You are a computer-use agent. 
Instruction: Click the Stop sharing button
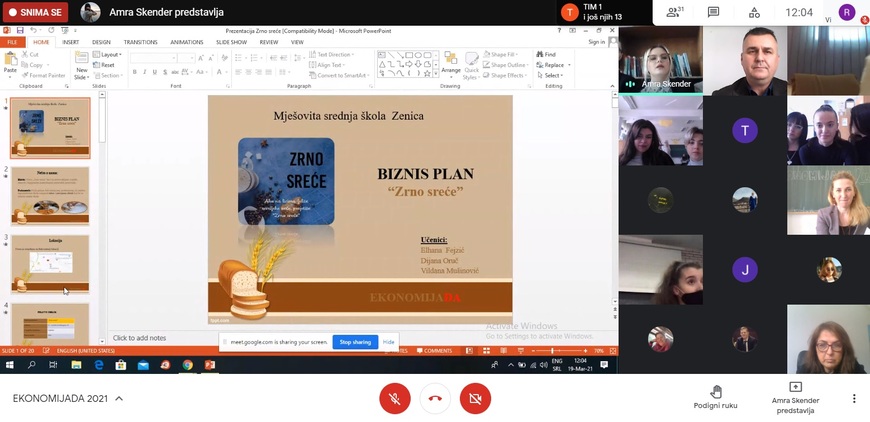click(x=355, y=342)
